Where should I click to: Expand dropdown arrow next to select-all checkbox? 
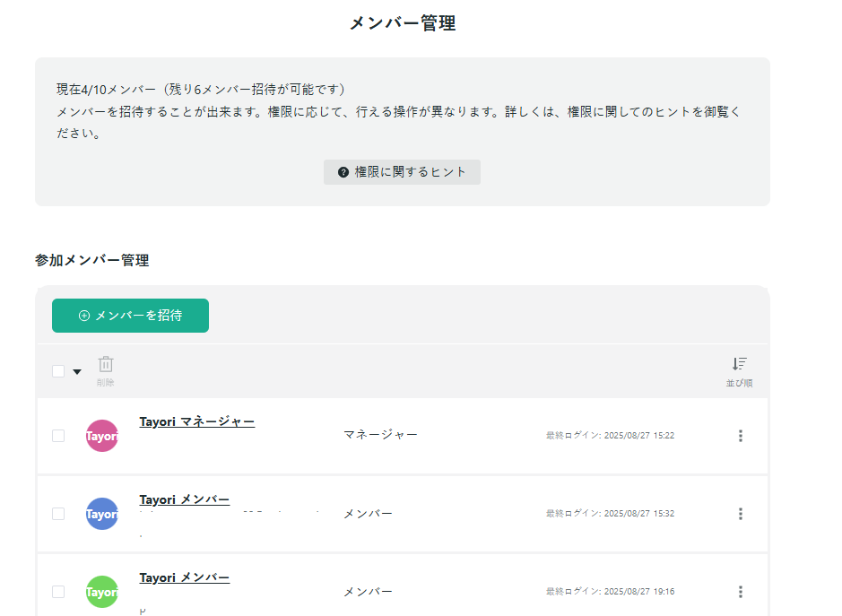(x=77, y=370)
